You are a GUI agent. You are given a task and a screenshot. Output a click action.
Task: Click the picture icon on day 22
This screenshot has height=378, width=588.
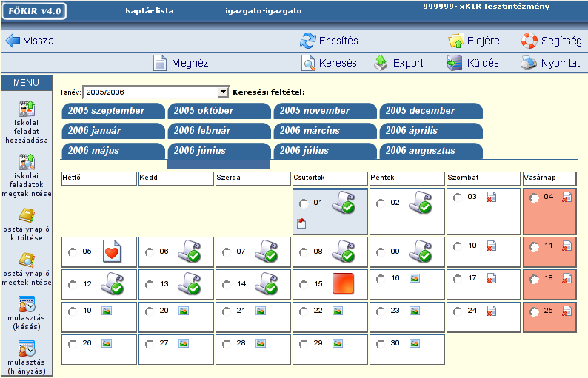pyautogui.click(x=338, y=311)
